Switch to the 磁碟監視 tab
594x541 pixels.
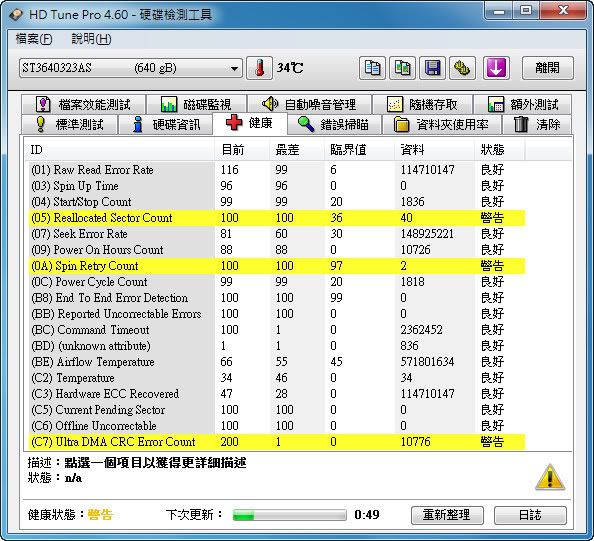point(196,104)
